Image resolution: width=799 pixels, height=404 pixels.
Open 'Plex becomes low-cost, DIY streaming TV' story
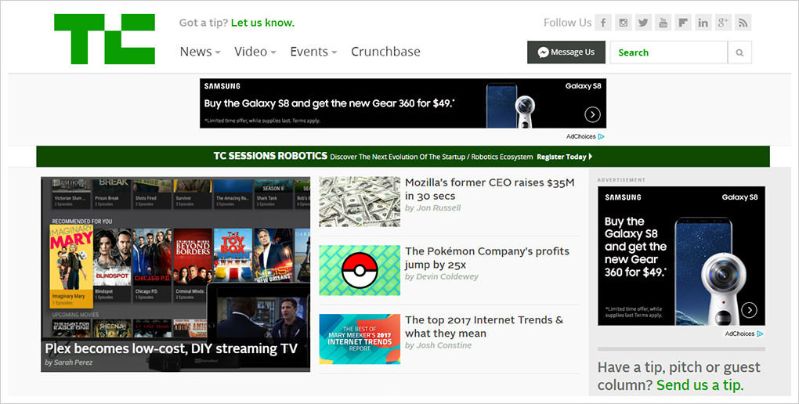point(171,348)
